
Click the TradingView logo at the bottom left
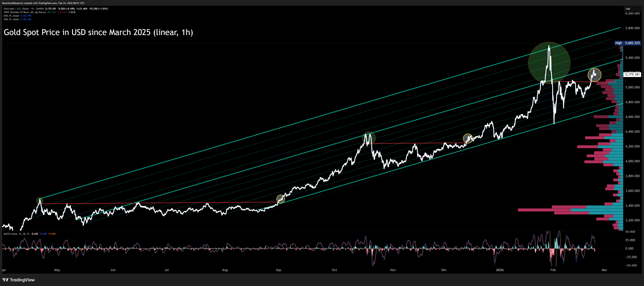pos(18,280)
